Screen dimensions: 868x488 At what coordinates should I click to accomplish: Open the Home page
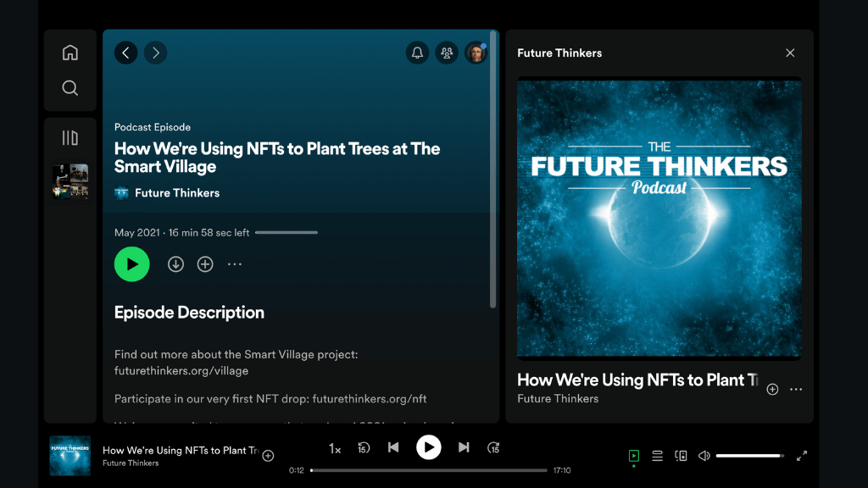tap(70, 52)
